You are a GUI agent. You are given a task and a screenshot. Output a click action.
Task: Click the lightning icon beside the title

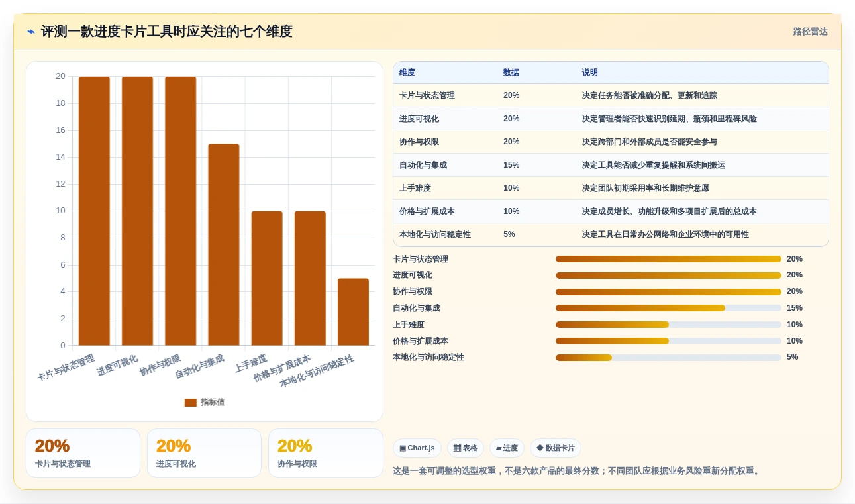[31, 32]
